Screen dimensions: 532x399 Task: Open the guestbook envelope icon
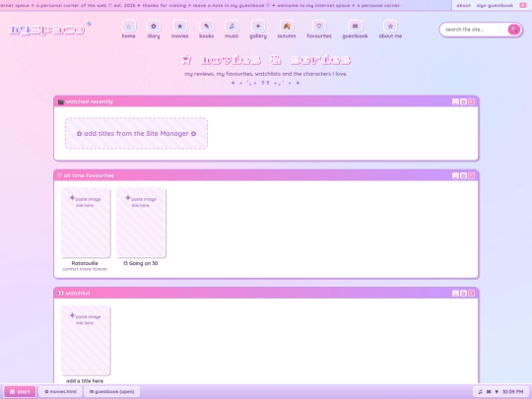click(355, 27)
